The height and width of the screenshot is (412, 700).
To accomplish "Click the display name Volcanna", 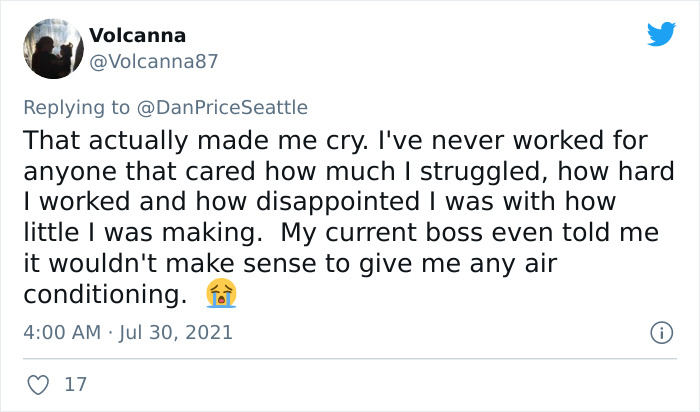I will pyautogui.click(x=137, y=35).
